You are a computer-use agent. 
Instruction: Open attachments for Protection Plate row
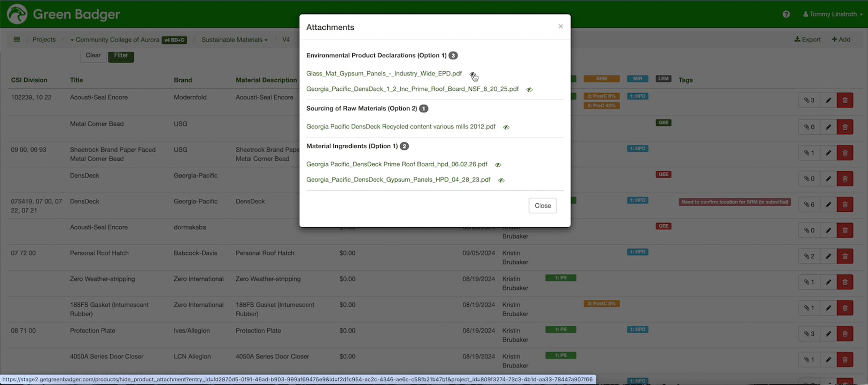[x=809, y=334]
